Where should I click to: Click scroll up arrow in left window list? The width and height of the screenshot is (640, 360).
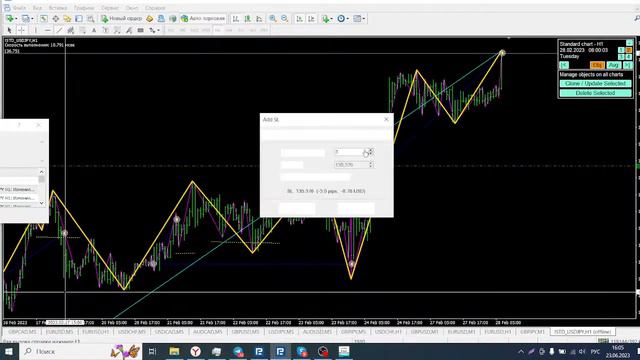point(41,172)
